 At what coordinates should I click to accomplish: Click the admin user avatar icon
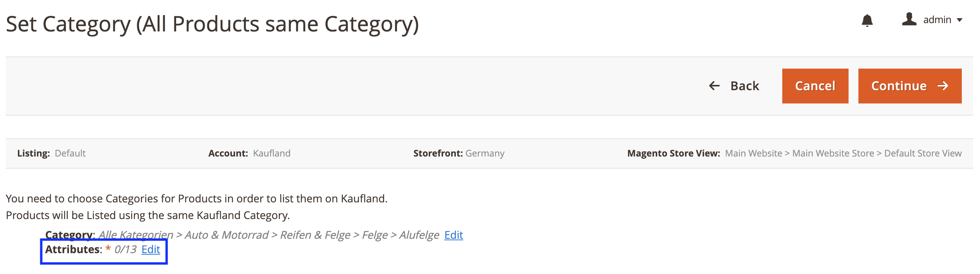tap(910, 20)
